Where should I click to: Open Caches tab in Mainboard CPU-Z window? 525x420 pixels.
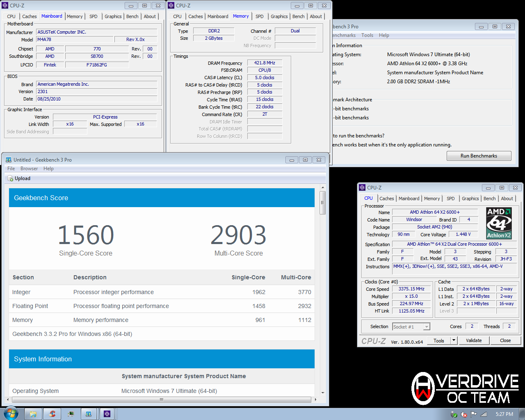(x=30, y=16)
